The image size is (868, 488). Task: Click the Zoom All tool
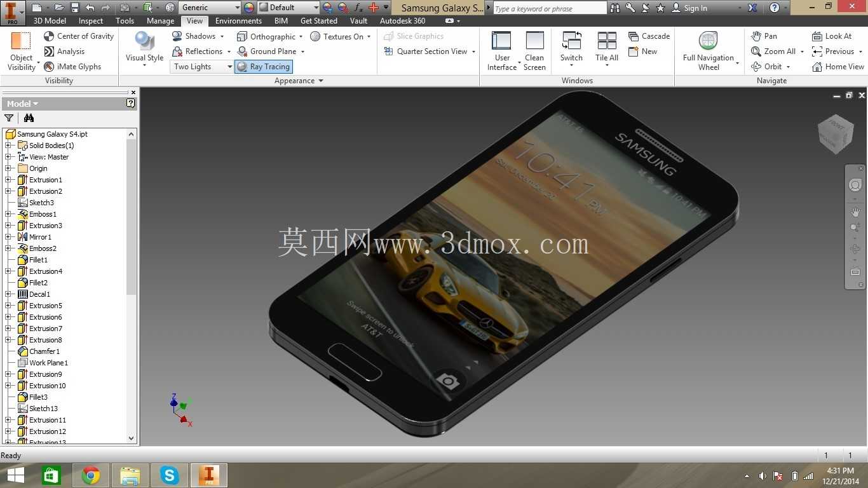point(773,51)
